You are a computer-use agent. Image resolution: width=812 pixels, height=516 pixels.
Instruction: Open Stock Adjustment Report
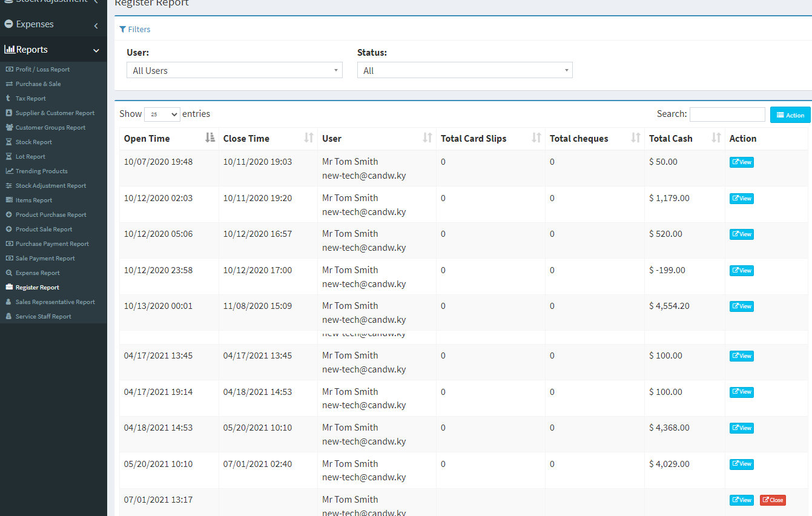point(51,185)
